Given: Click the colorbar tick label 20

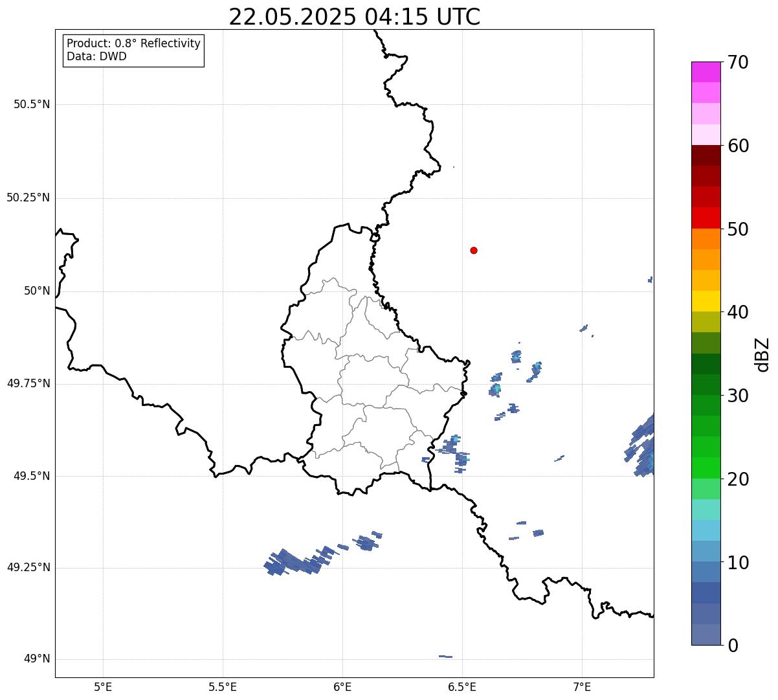Looking at the screenshot, I should [x=738, y=479].
